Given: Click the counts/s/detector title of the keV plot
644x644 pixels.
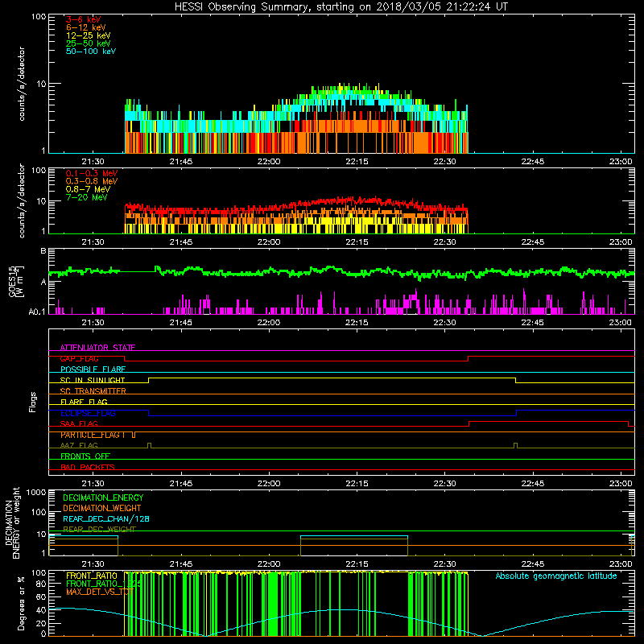Looking at the screenshot, I should point(22,84).
